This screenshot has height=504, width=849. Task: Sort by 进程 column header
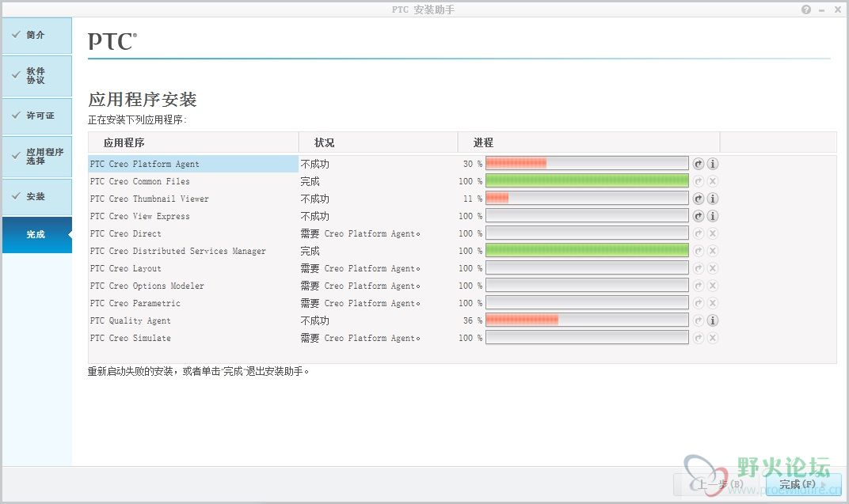588,142
